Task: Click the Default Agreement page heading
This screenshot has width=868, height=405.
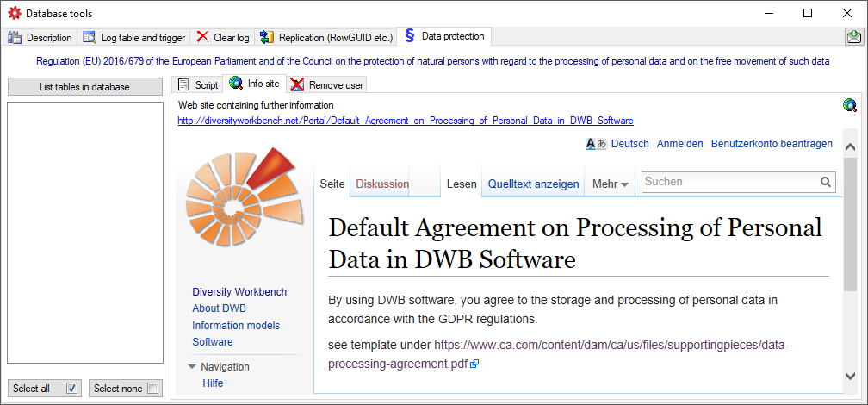Action: click(x=575, y=243)
